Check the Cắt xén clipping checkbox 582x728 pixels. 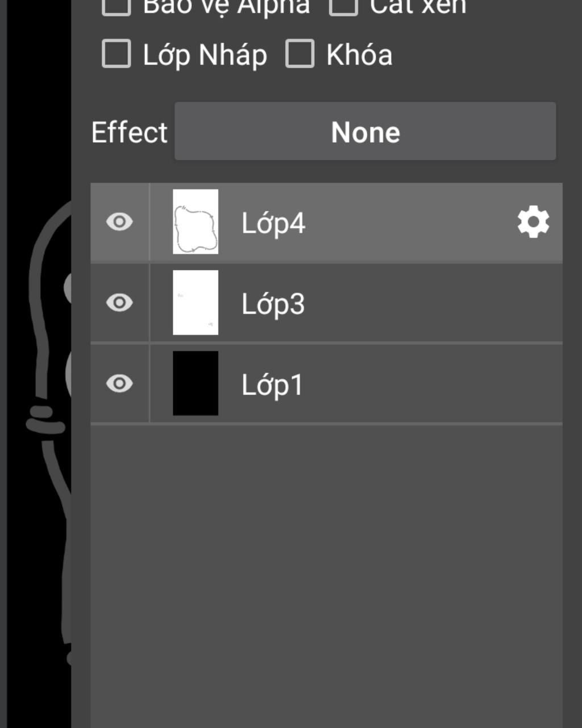coord(343,6)
